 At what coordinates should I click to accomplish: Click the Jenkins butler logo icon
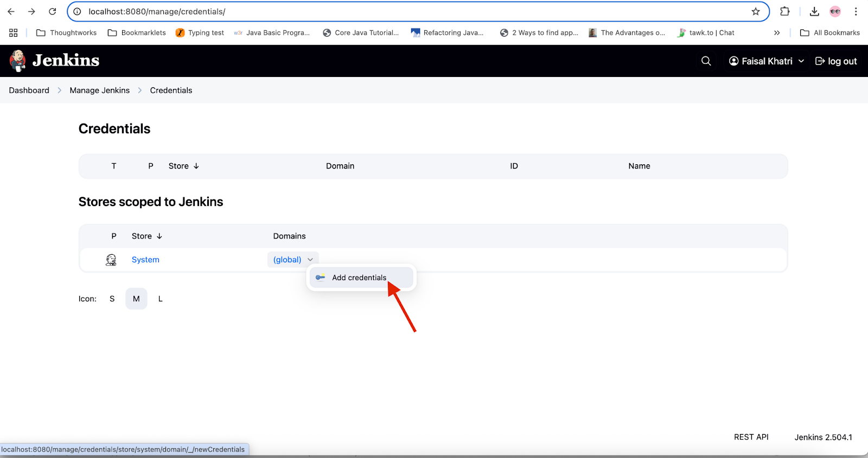point(18,61)
